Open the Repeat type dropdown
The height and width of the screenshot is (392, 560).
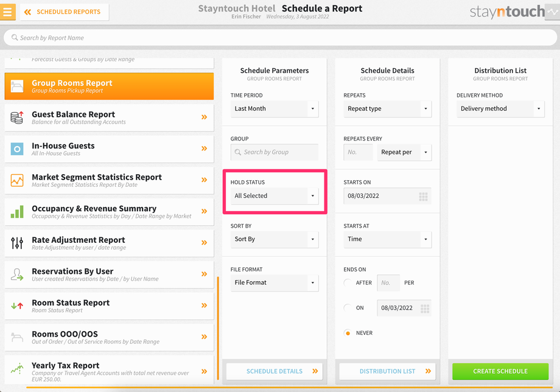click(x=388, y=109)
